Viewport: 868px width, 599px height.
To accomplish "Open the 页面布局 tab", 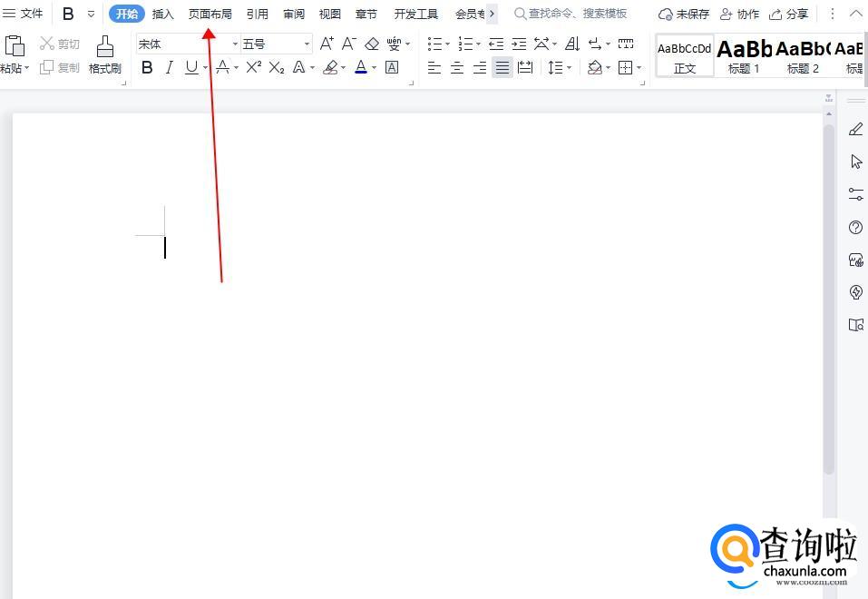I will click(210, 14).
